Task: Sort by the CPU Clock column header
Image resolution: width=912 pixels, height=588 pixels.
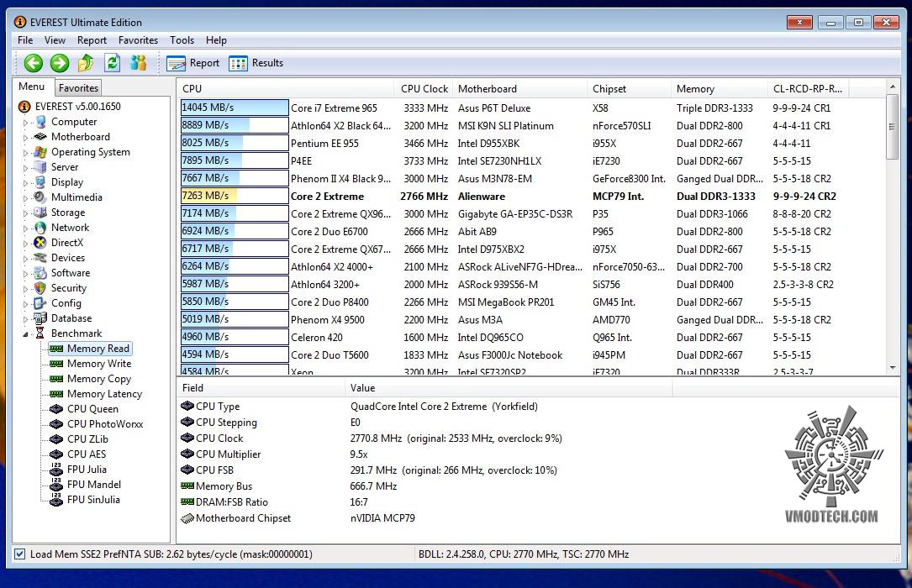Action: click(x=424, y=88)
